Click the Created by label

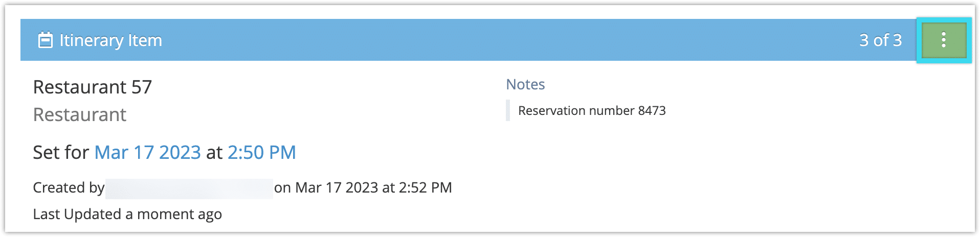click(x=69, y=188)
